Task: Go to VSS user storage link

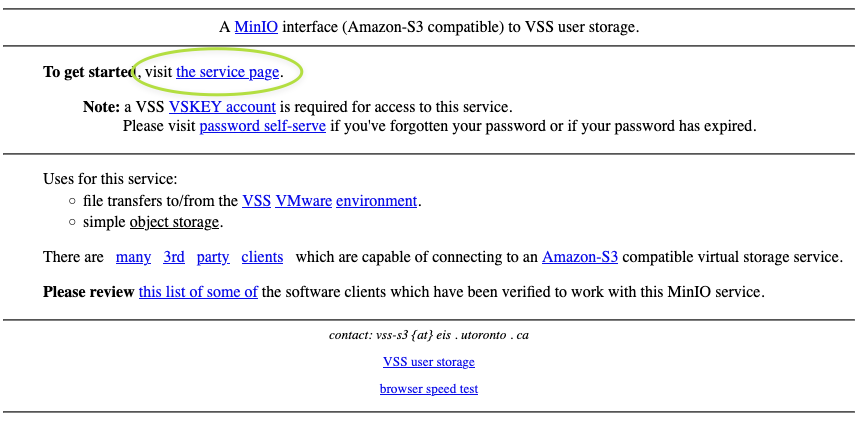Action: [429, 362]
